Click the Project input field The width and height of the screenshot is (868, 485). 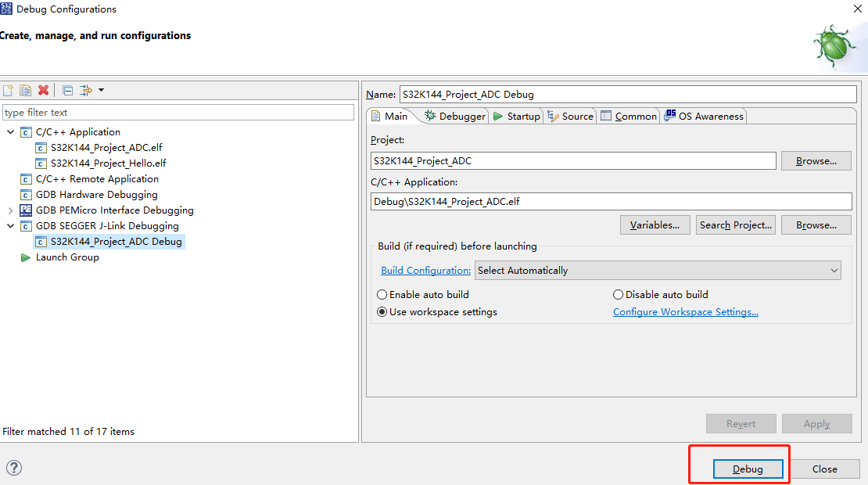(x=573, y=161)
